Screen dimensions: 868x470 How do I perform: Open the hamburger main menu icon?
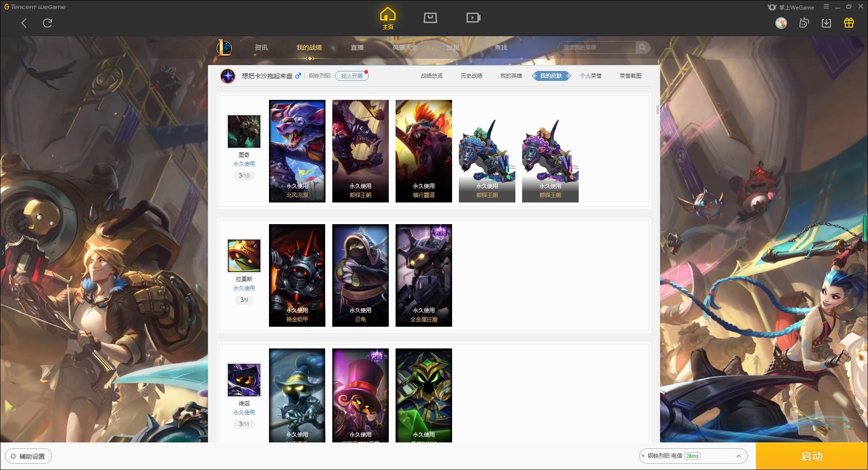[x=826, y=7]
